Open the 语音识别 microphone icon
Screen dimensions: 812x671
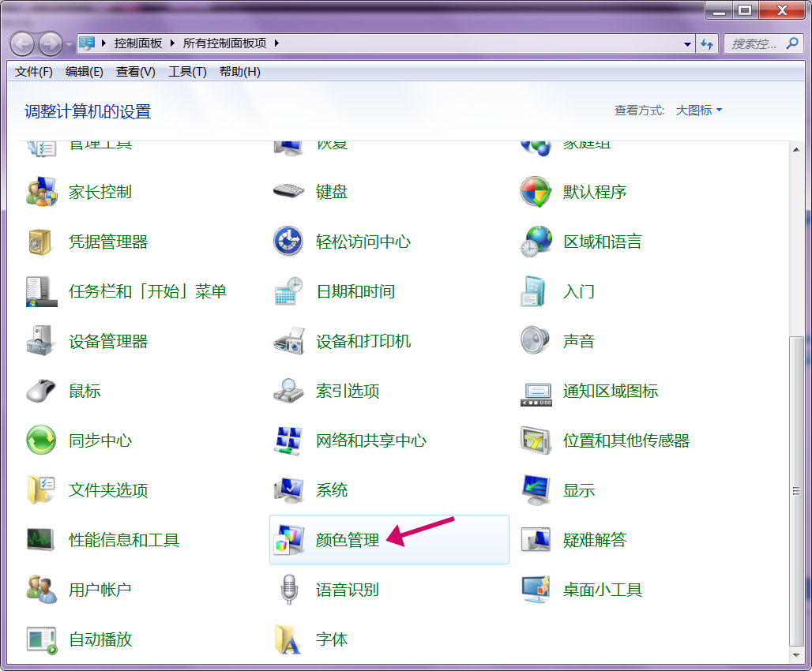289,589
